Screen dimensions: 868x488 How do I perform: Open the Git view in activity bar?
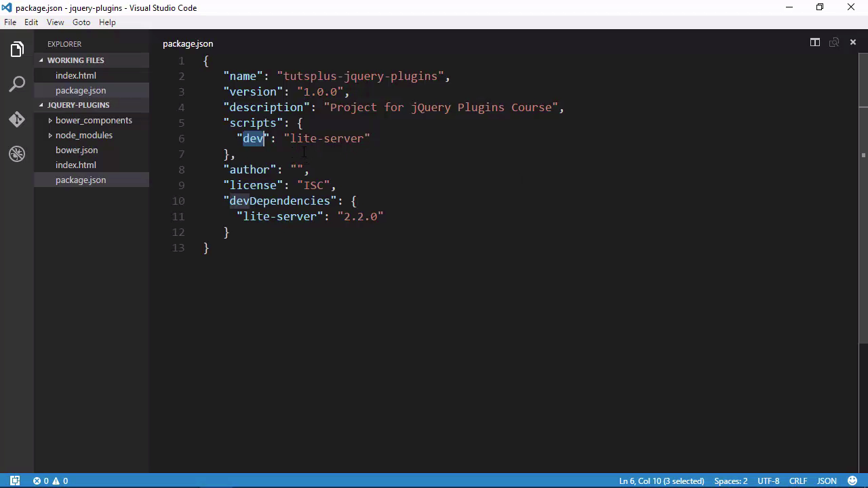17,119
